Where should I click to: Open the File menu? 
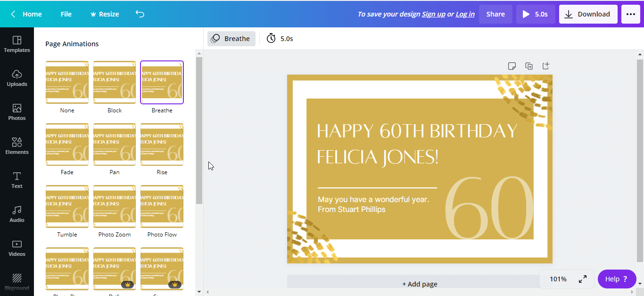pyautogui.click(x=66, y=14)
